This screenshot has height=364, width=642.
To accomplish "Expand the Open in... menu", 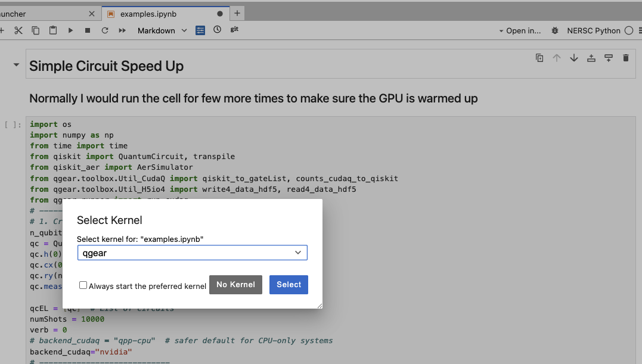I will [x=520, y=30].
